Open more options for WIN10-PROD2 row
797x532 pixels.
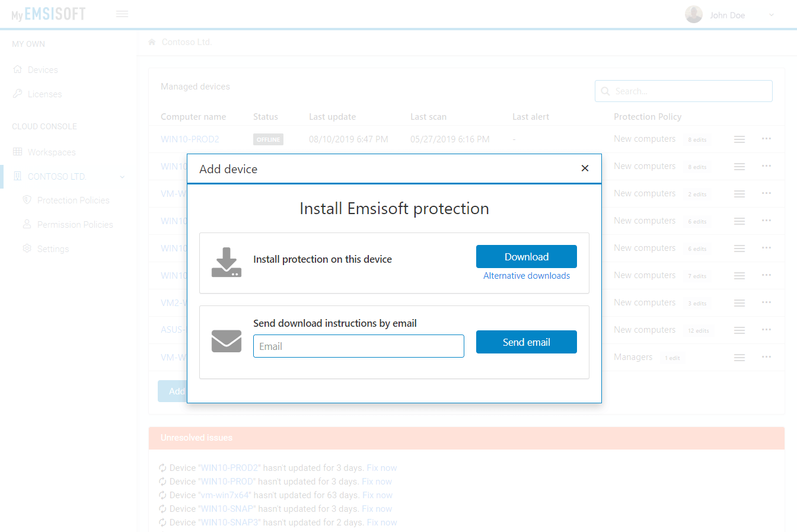pyautogui.click(x=767, y=139)
